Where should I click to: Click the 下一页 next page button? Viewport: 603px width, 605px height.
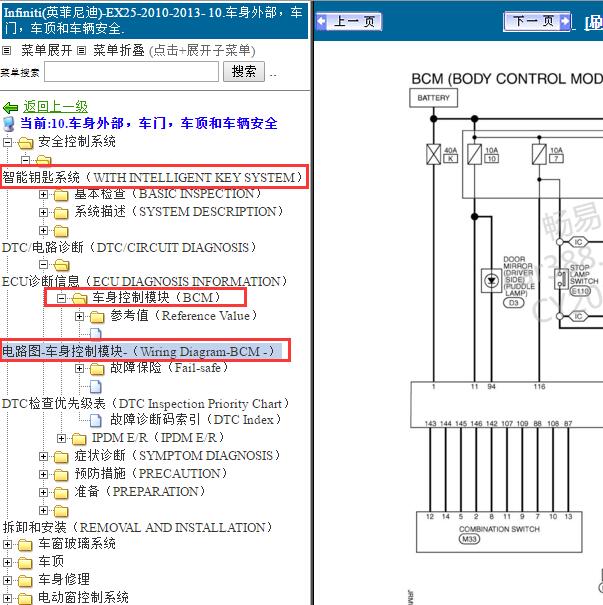click(x=538, y=22)
